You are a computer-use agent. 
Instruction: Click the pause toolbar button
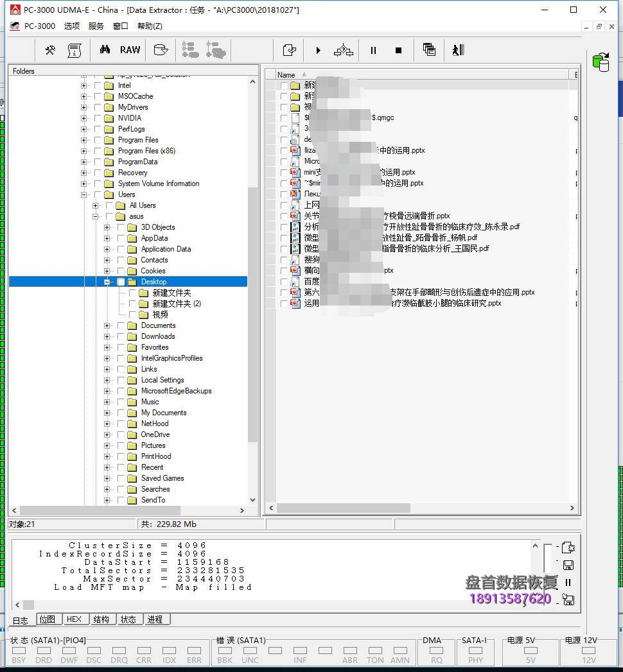pos(373,51)
